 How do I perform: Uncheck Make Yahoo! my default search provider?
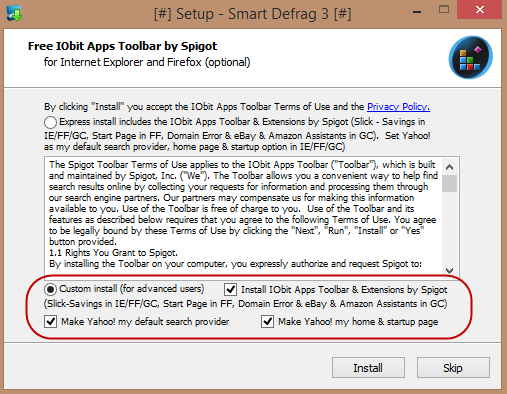point(50,322)
